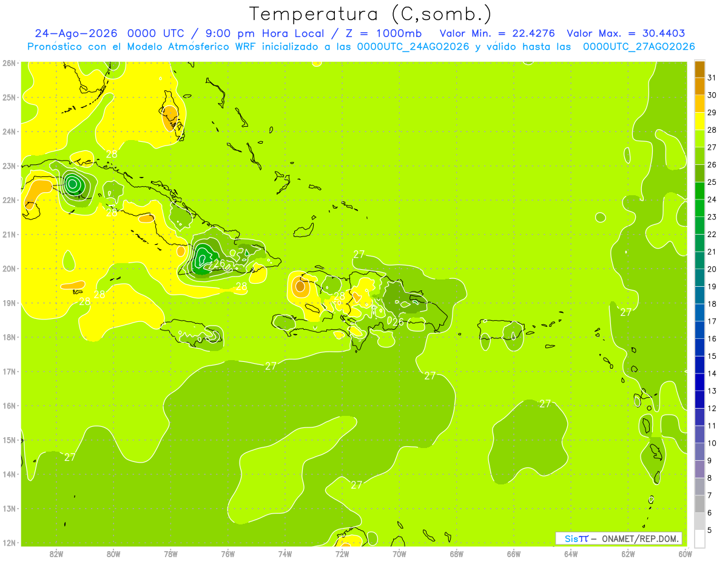Click the title "Temperatura (C,somb.)"
Image resolution: width=728 pixels, height=562 pixels.
tap(371, 14)
